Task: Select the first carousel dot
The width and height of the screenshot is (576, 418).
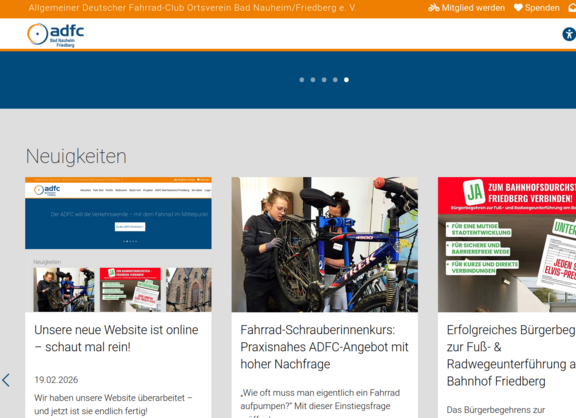Action: [302, 80]
